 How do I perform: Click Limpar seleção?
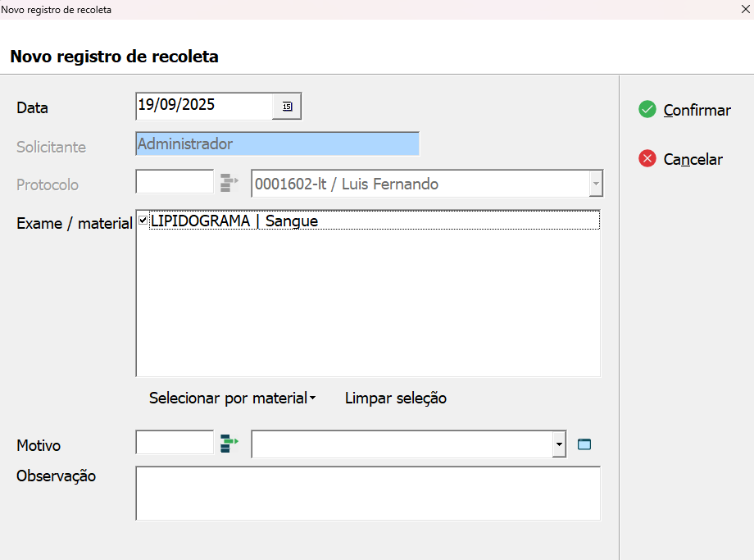coord(396,398)
